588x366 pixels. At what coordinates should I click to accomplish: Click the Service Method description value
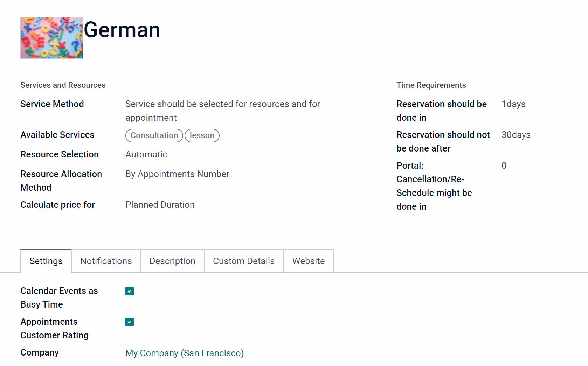click(223, 111)
